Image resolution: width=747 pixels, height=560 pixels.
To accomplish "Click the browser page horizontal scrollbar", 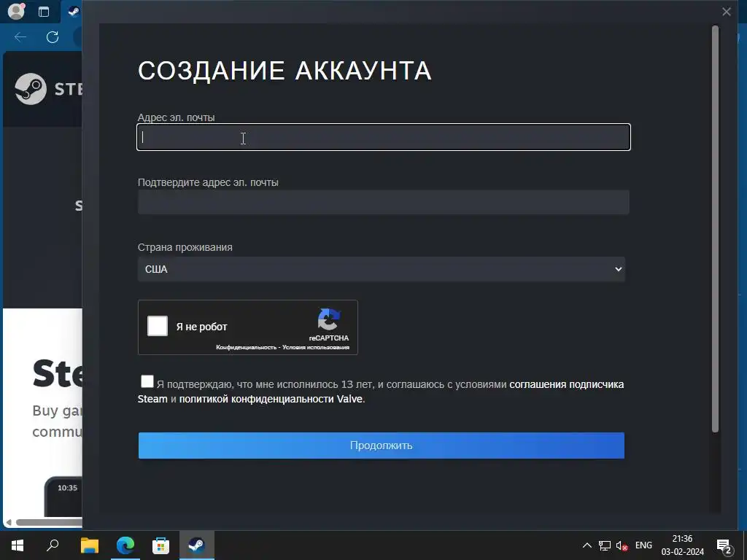I will (47, 522).
